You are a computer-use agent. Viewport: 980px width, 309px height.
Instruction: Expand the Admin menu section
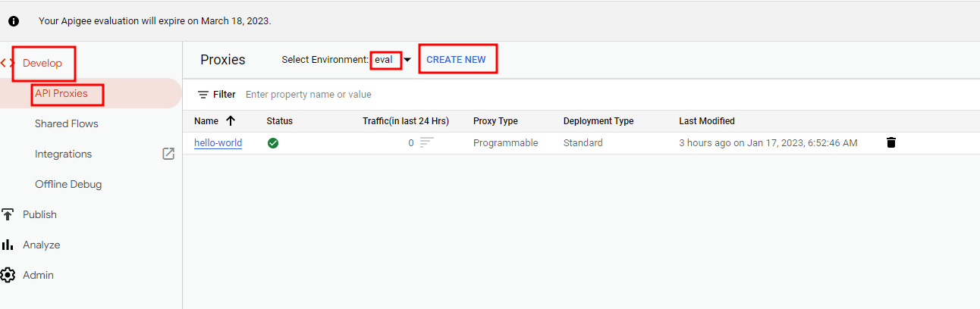pos(38,275)
